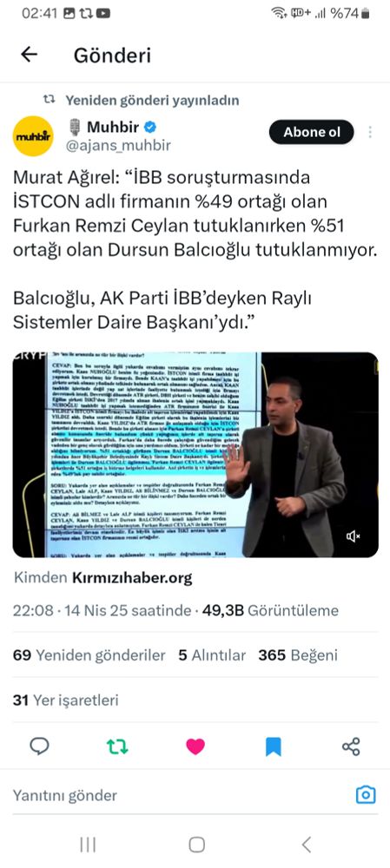Open the reply speech bubble icon
390x868 pixels.
tap(39, 746)
